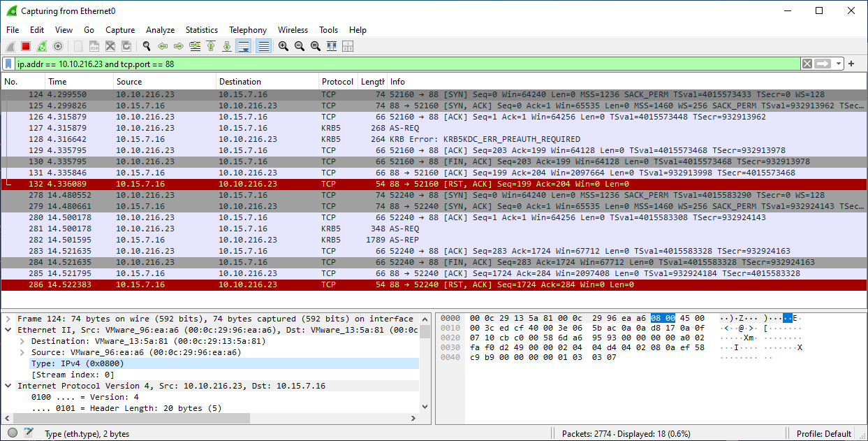This screenshot has width=868, height=441.
Task: Open the Go menu
Action: coord(89,30)
